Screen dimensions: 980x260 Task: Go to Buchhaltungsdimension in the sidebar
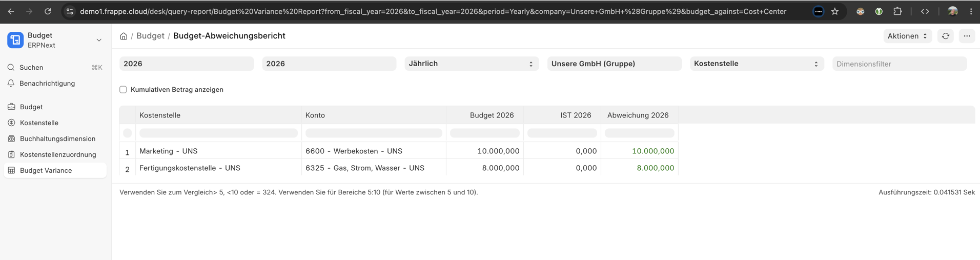(x=55, y=138)
